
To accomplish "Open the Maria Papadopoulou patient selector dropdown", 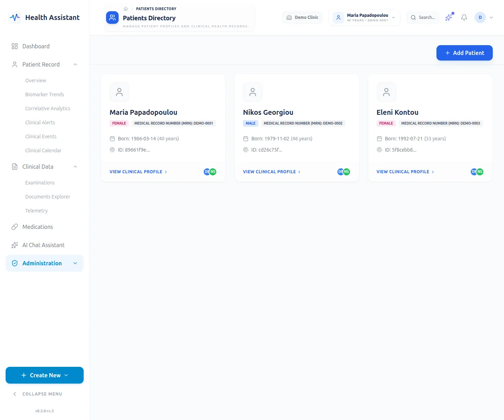I will tap(364, 17).
